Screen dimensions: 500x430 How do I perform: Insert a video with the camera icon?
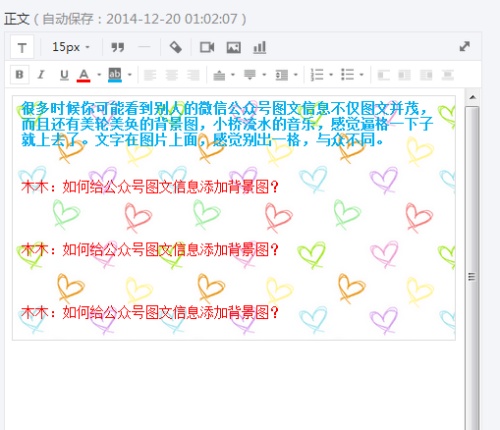[x=207, y=47]
